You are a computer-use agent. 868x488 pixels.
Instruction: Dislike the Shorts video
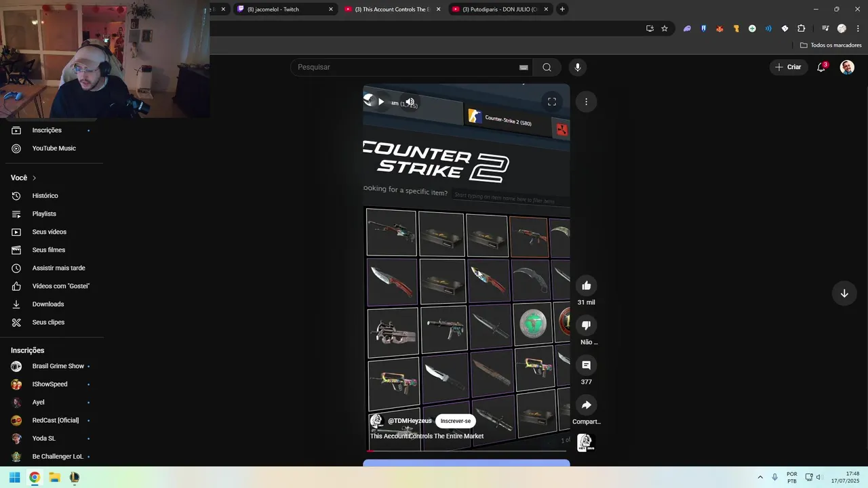click(587, 325)
